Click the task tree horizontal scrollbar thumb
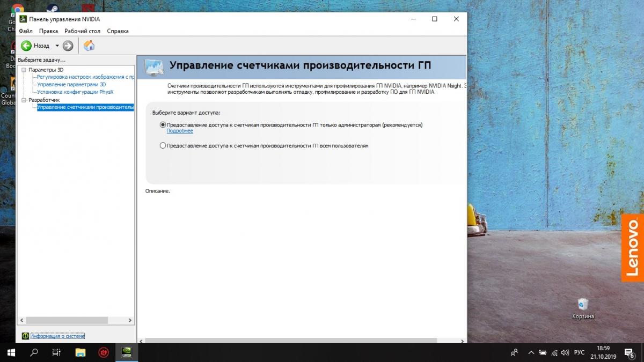644x362 pixels. [68, 320]
